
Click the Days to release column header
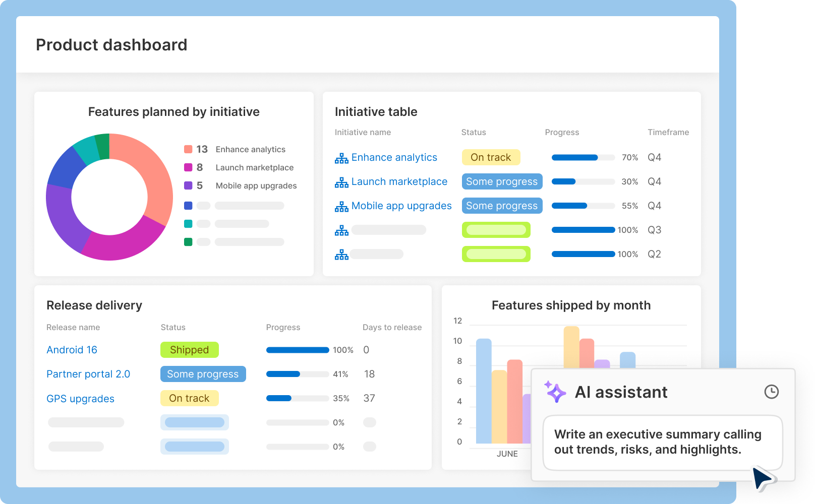(x=392, y=327)
